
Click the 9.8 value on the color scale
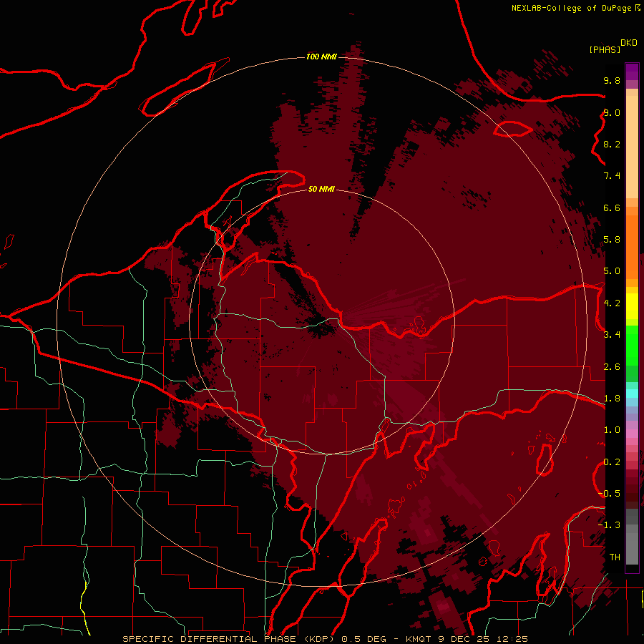coord(612,80)
